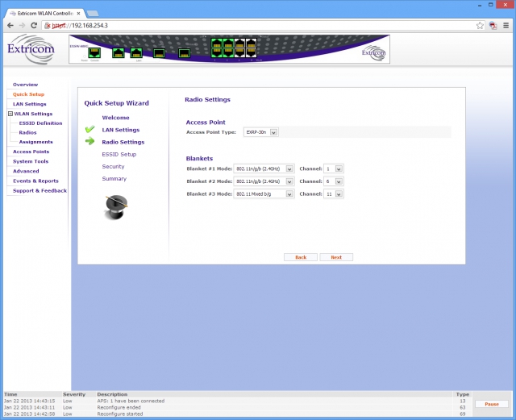Go to wizard Welcome step
This screenshot has width=516, height=420.
(x=115, y=118)
